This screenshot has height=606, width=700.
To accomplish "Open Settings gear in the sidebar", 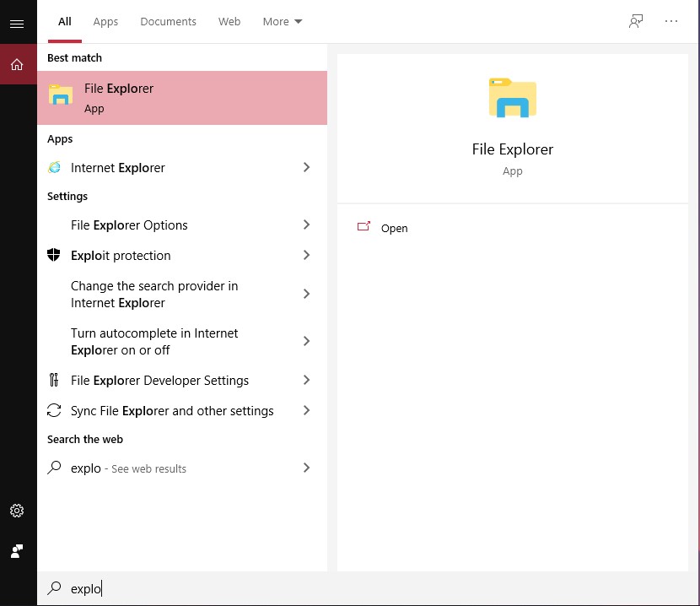I will [17, 511].
